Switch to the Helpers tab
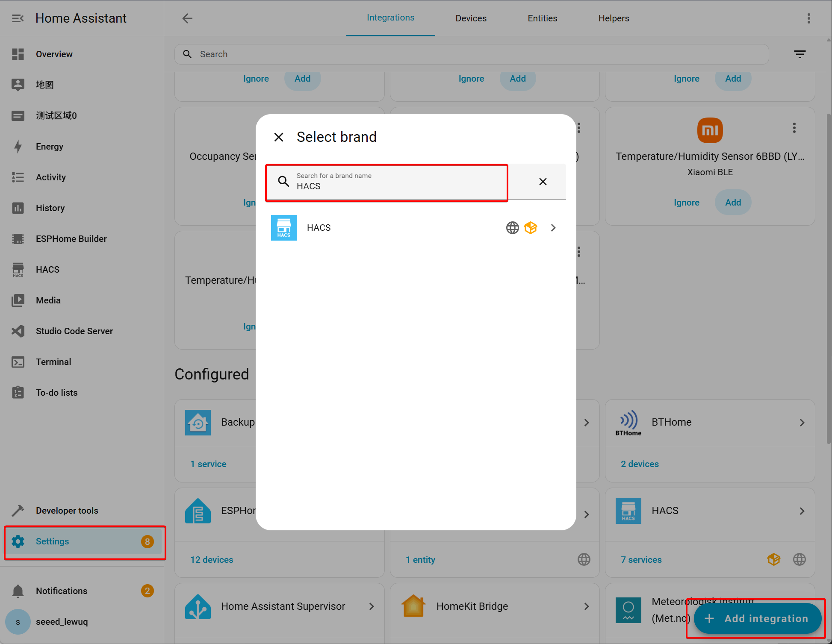832x644 pixels. [614, 18]
